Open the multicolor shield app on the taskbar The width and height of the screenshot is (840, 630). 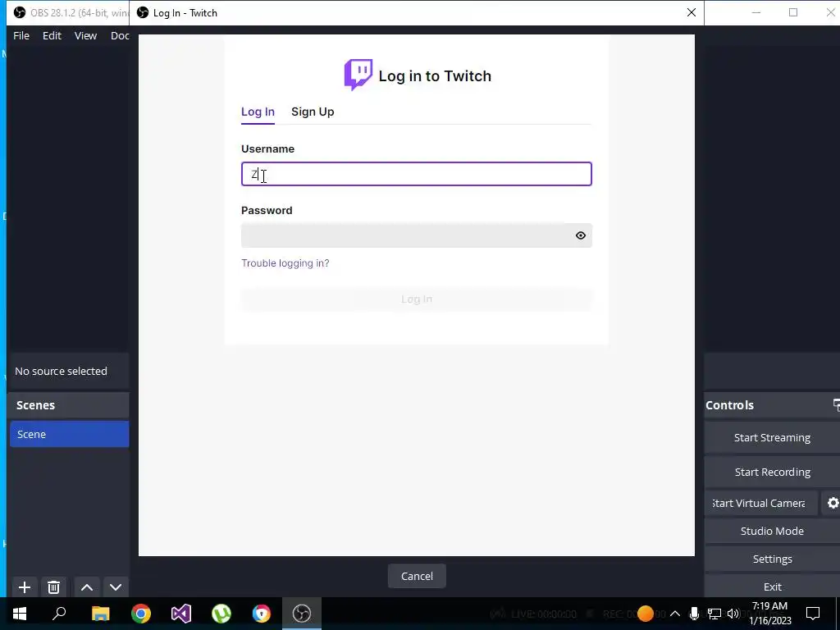tap(262, 614)
